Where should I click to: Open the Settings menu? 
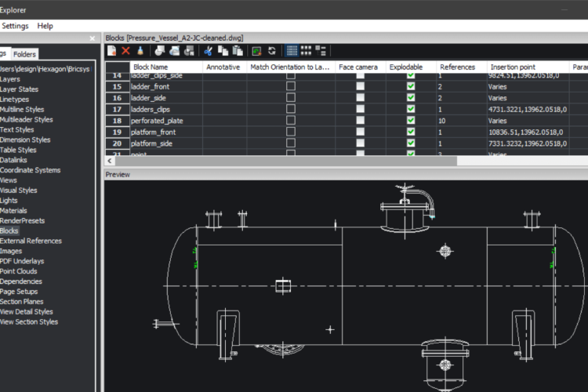(16, 26)
